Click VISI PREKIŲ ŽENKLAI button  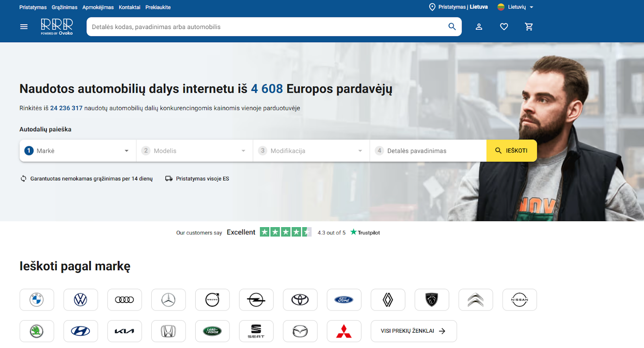[x=414, y=331]
